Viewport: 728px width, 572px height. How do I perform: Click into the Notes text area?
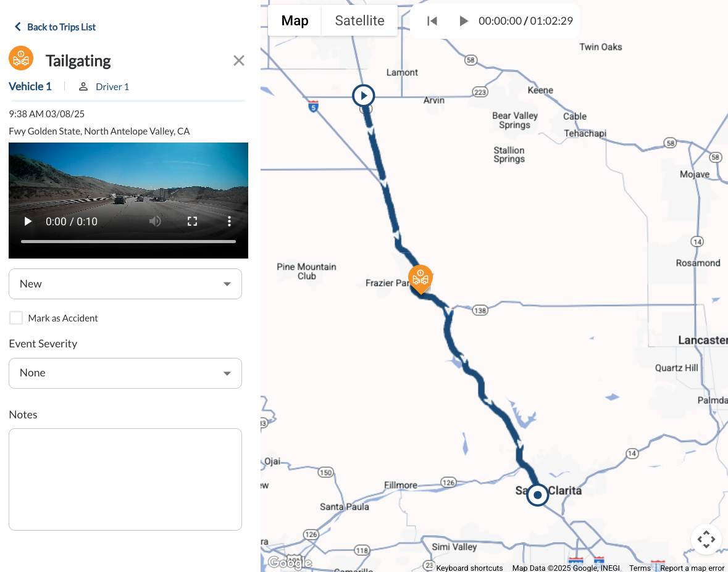point(125,479)
